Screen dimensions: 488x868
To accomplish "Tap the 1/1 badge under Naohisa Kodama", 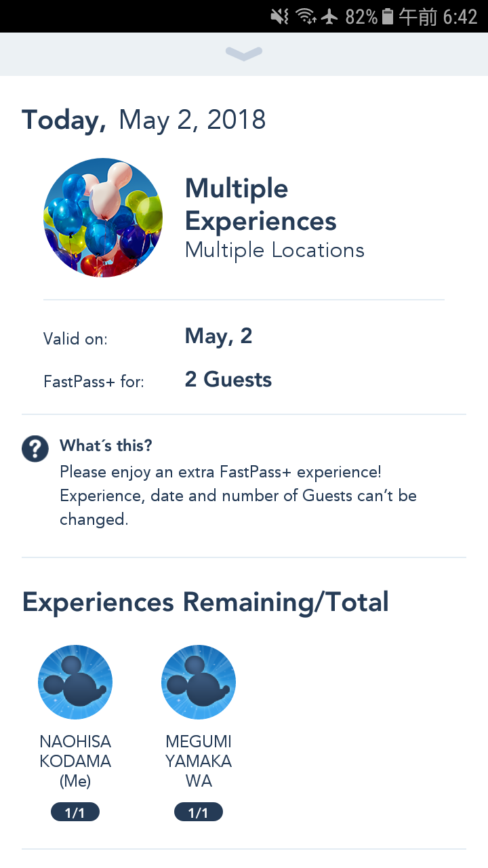I will coord(75,812).
